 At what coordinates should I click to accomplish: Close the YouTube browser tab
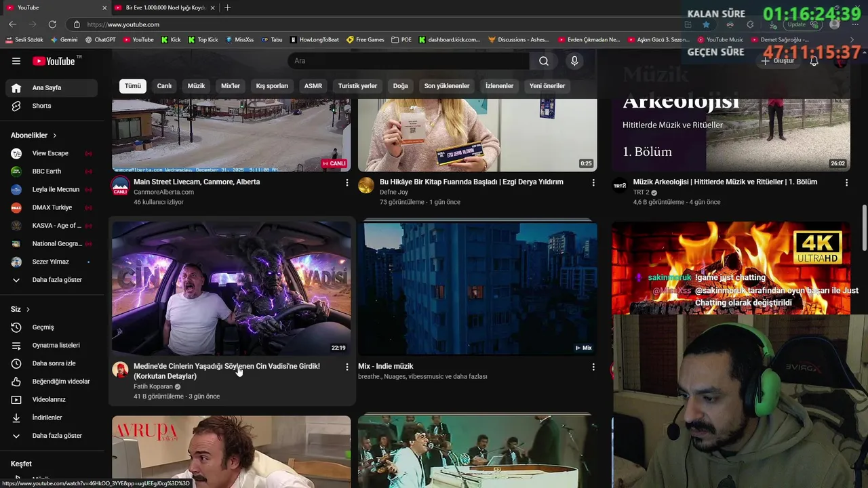[x=104, y=7]
